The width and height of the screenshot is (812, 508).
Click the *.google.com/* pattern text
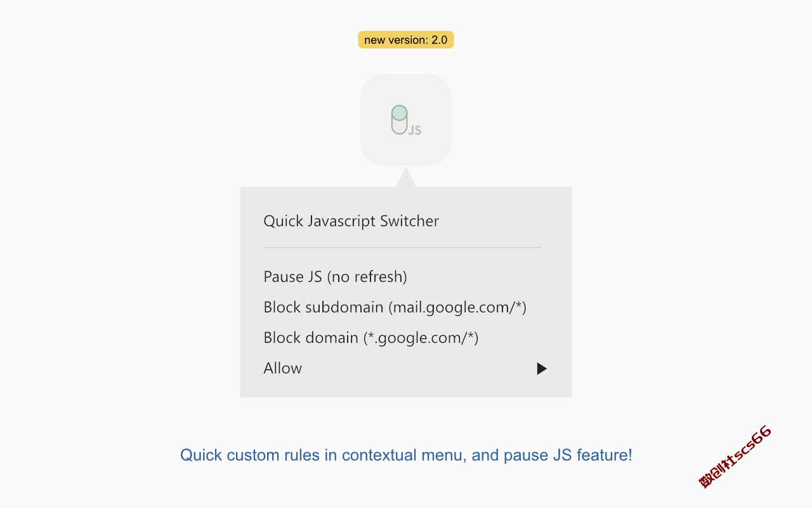pyautogui.click(x=421, y=338)
